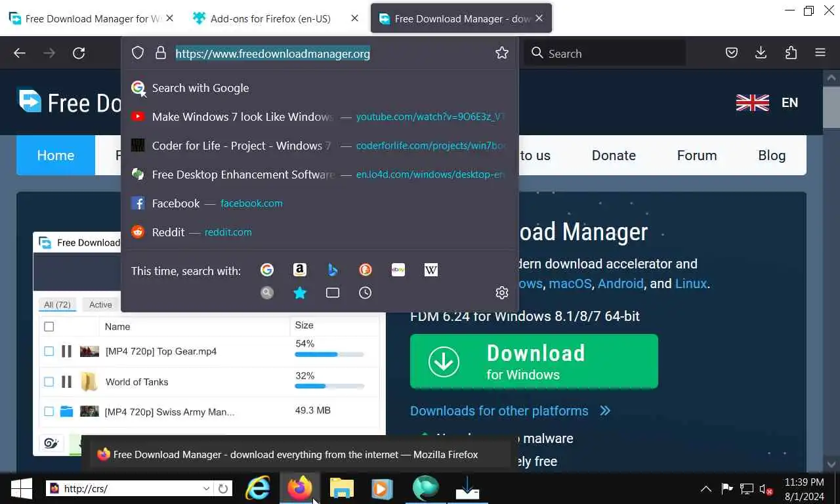Viewport: 840px width, 504px height.
Task: Click snail speed-limit icon in FDM preview
Action: [x=52, y=444]
